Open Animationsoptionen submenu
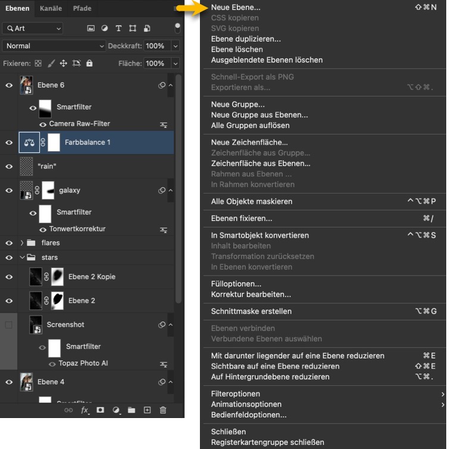476x449 pixels. coord(324,404)
